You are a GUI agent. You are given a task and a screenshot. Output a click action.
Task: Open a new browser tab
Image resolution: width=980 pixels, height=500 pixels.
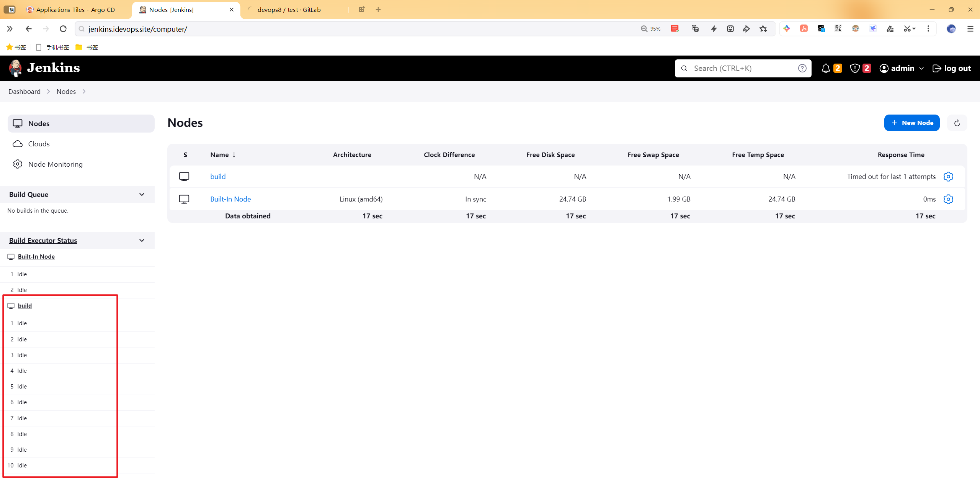point(378,10)
